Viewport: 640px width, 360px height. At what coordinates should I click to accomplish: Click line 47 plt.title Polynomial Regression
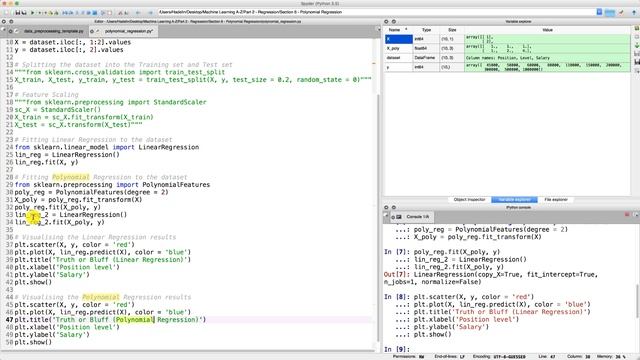click(x=110, y=320)
